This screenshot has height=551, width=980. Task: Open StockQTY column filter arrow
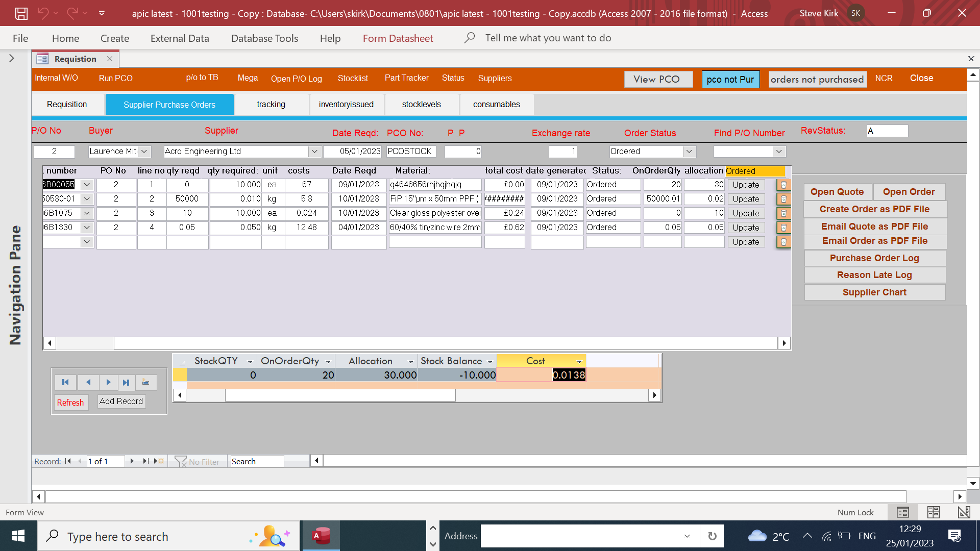pyautogui.click(x=250, y=362)
